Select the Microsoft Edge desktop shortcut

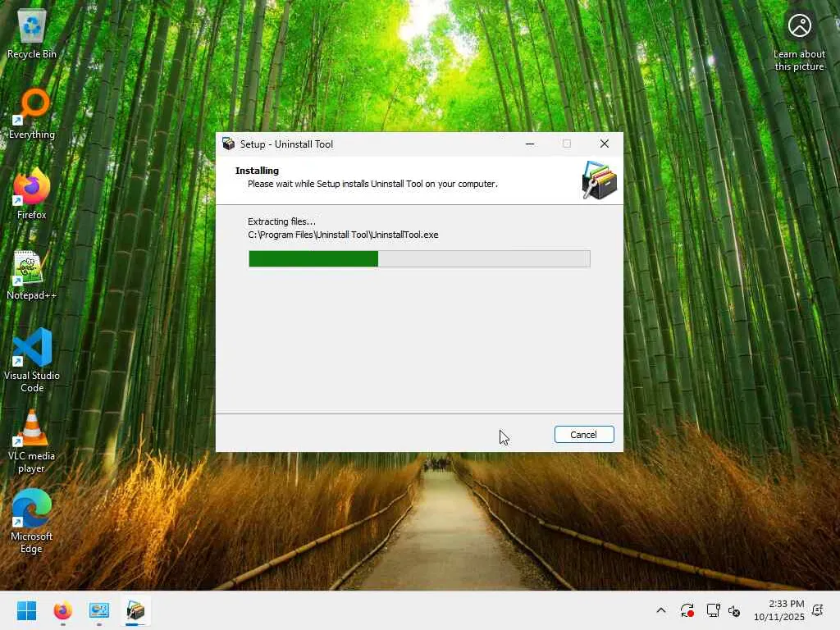tap(32, 522)
